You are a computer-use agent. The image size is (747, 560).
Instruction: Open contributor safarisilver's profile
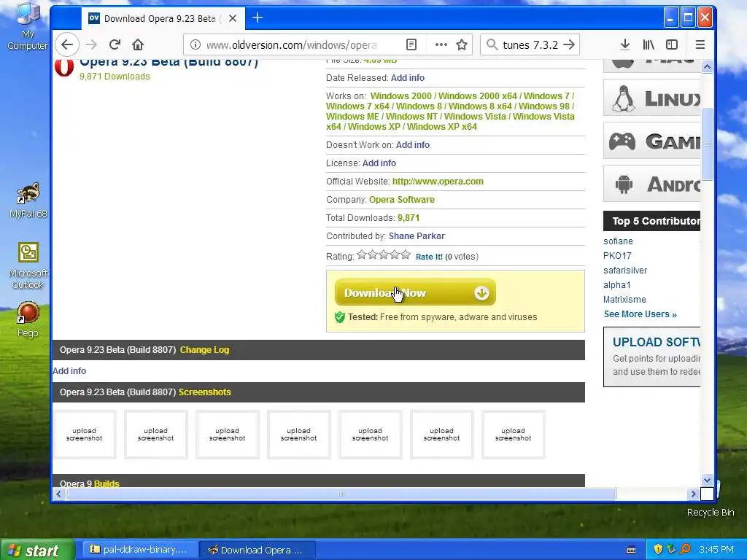(x=625, y=271)
